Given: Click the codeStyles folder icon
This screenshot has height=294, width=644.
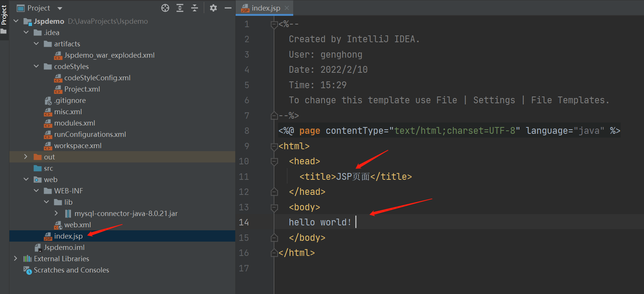Looking at the screenshot, I should (x=48, y=66).
